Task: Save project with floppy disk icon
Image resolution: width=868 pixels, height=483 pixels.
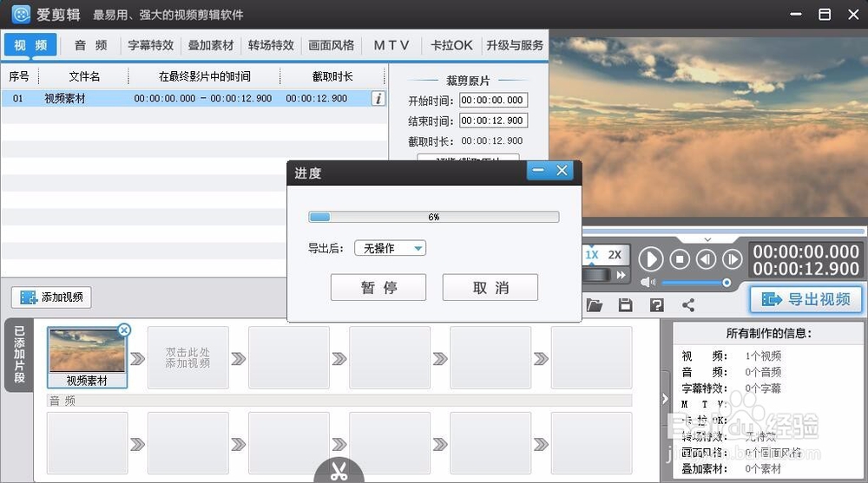Action: click(626, 305)
